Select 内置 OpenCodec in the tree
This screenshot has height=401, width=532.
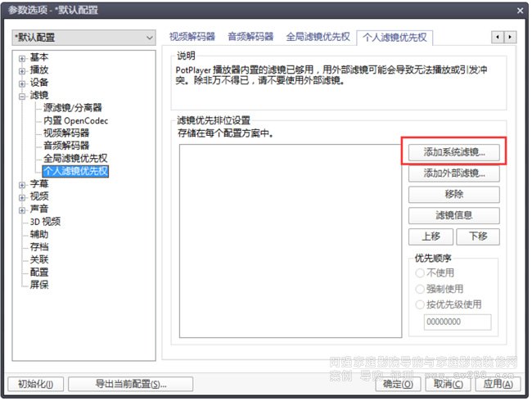pos(75,121)
